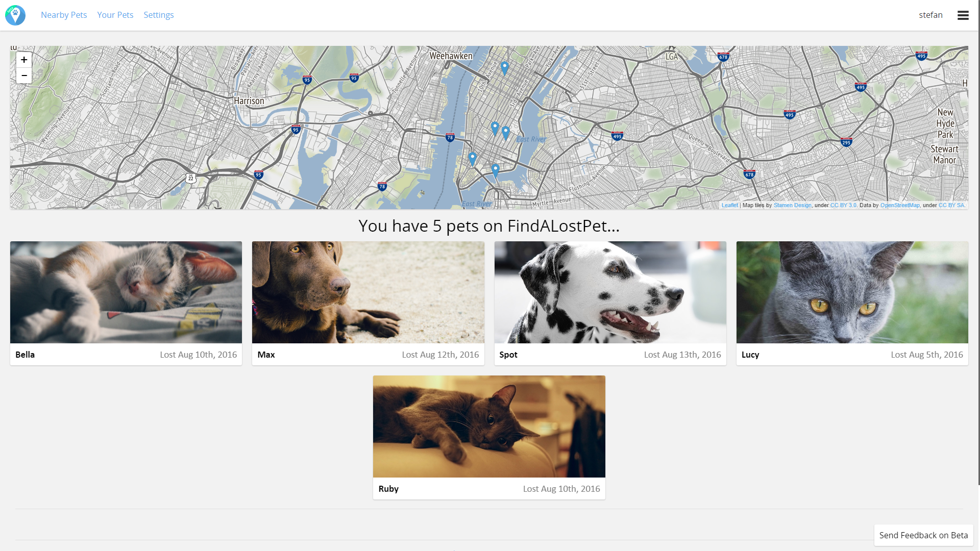Open Settings from the navigation bar

[x=158, y=15]
